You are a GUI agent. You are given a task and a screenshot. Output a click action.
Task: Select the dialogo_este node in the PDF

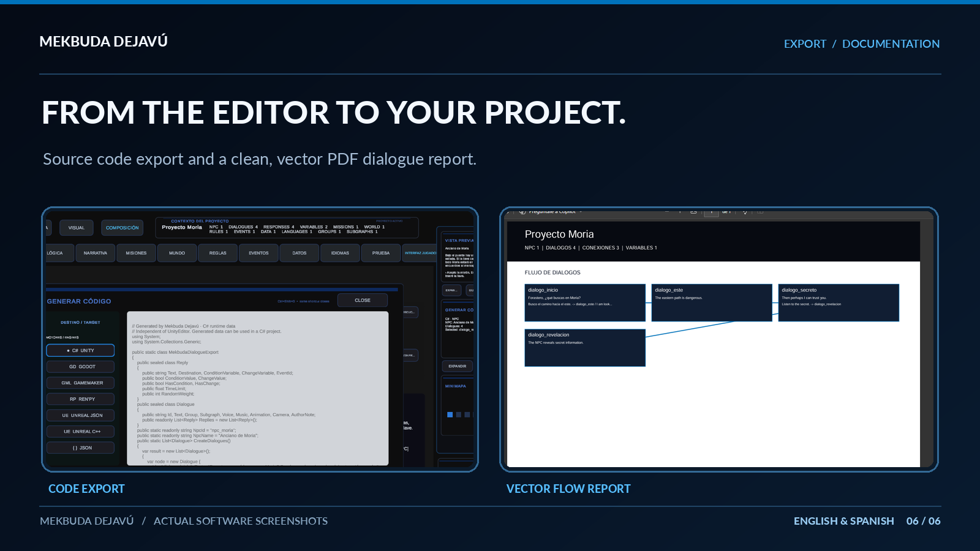(x=712, y=302)
